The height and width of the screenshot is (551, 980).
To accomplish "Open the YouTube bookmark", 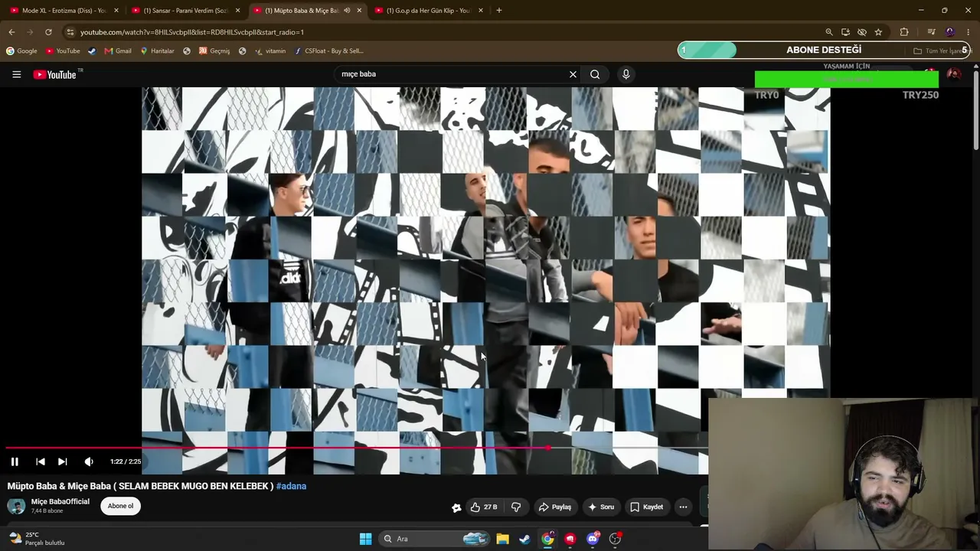I will click(x=63, y=51).
